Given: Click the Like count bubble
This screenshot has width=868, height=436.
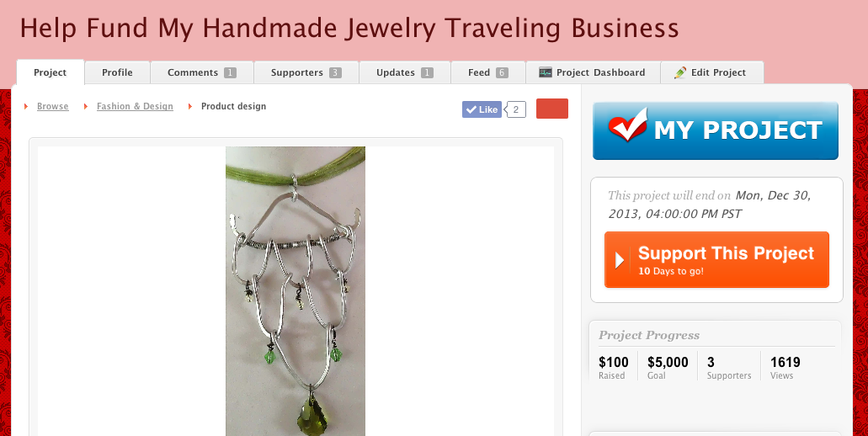Looking at the screenshot, I should [516, 109].
